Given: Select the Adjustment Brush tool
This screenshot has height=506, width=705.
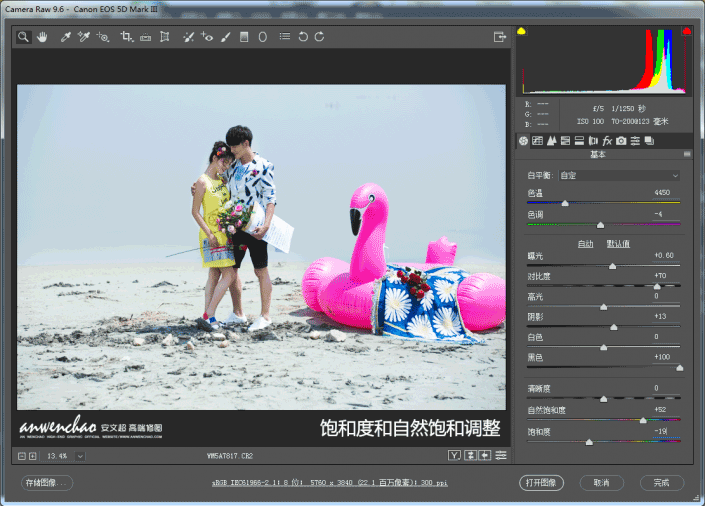Looking at the screenshot, I should (x=226, y=37).
